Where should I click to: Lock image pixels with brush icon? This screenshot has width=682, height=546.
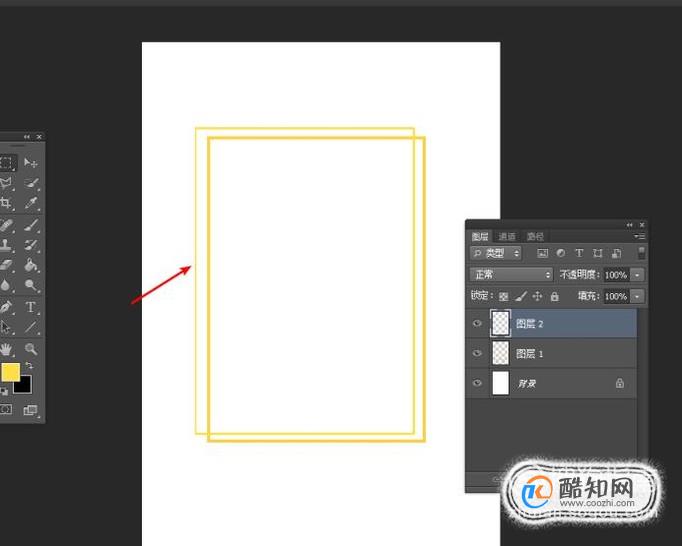click(x=521, y=297)
